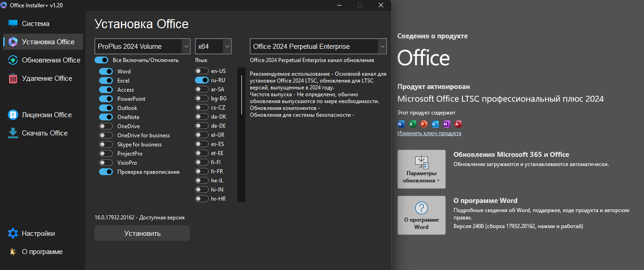Click the О программе Word button
Viewport: 644px width, 270px height.
pos(422,215)
